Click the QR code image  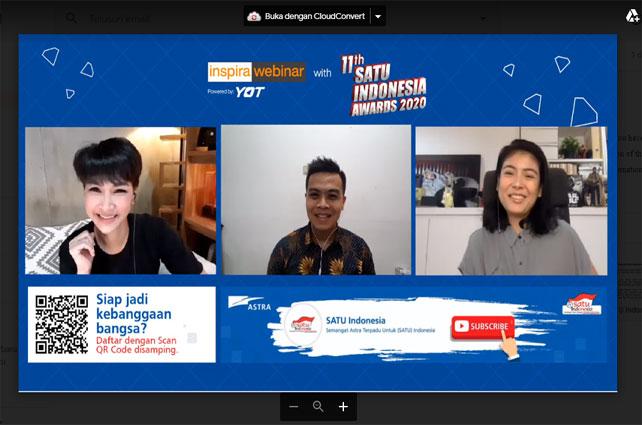pyautogui.click(x=61, y=324)
